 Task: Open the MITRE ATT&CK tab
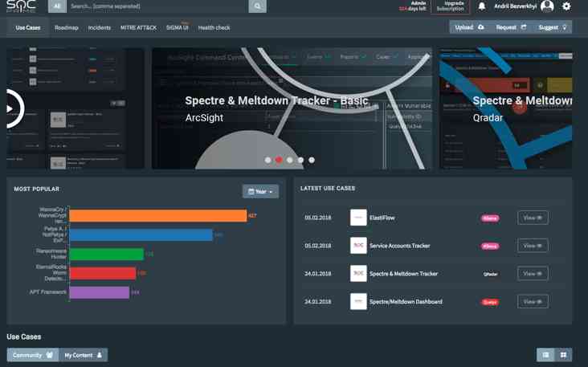click(138, 27)
